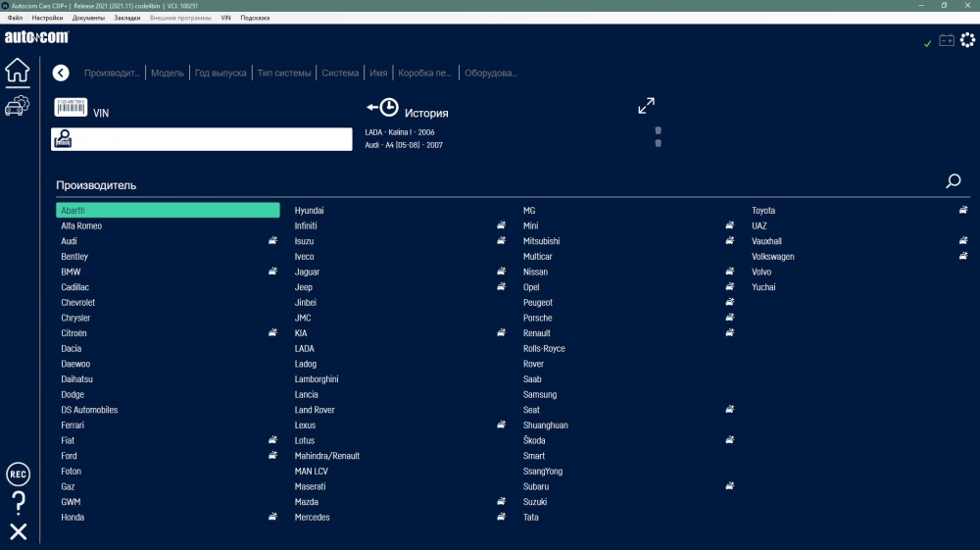Open the Настройки menu
980x550 pixels.
pos(47,18)
